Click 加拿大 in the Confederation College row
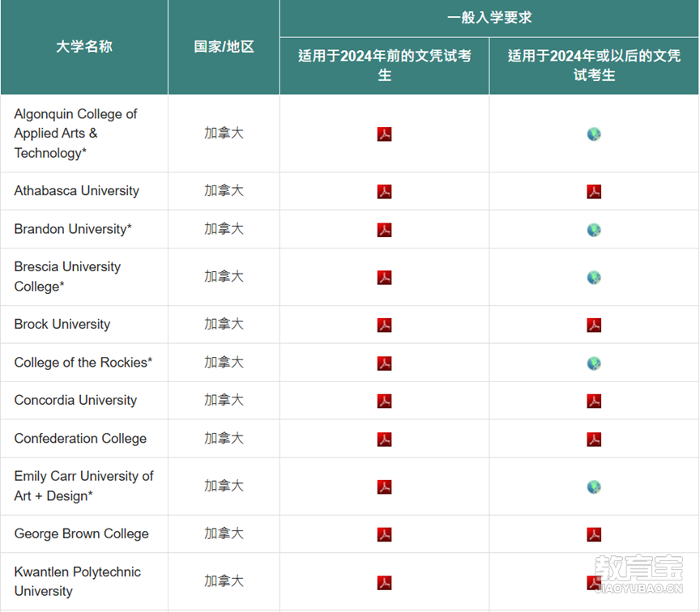This screenshot has height=612, width=700. (x=224, y=439)
